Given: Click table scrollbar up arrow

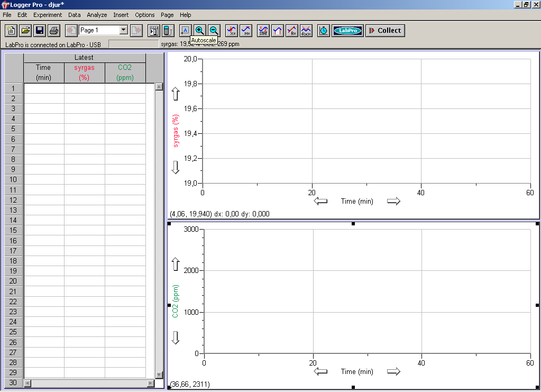Looking at the screenshot, I should (159, 87).
